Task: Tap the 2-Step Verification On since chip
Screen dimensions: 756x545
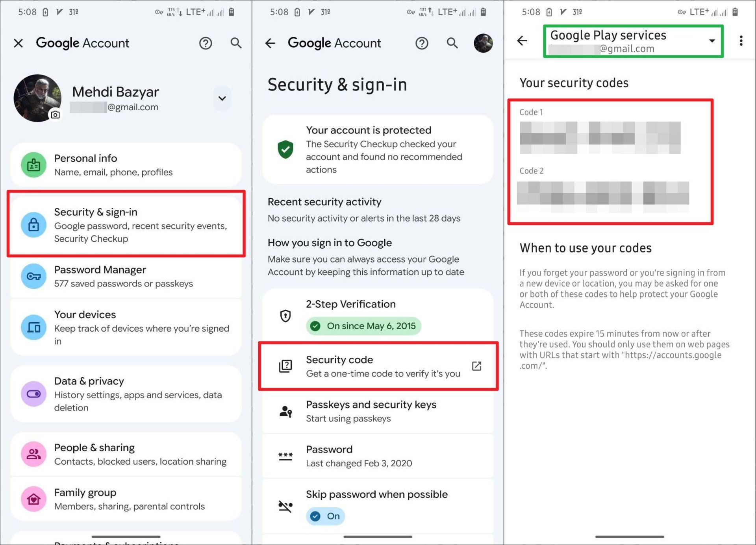Action: [x=363, y=326]
